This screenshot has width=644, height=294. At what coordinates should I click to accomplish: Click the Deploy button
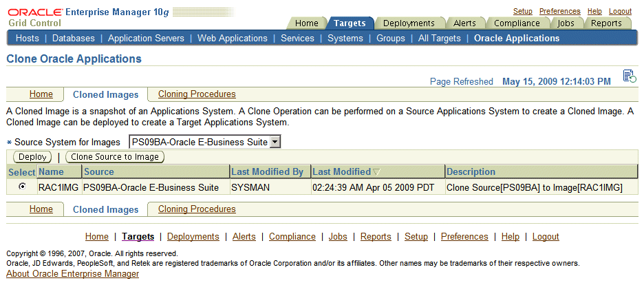tap(32, 157)
